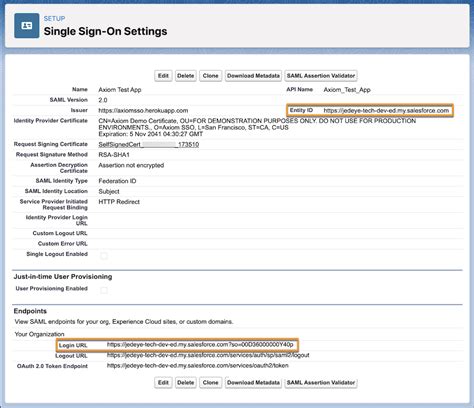
Task: Toggle the User Provisioning Enabled checkbox
Action: click(x=104, y=290)
